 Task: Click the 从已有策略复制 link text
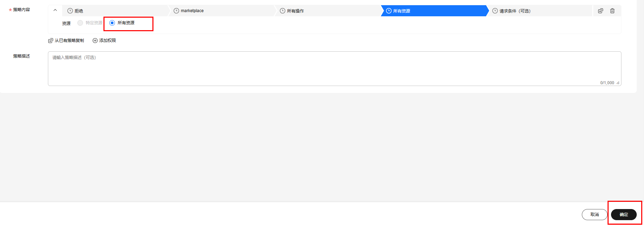point(69,41)
